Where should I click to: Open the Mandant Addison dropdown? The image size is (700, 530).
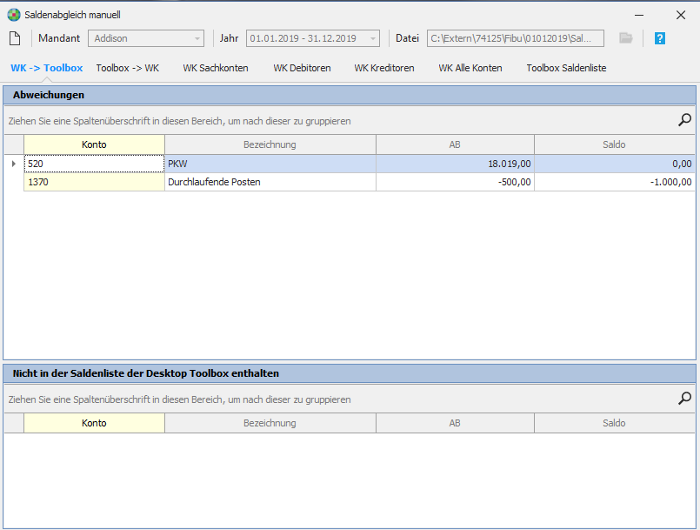tap(146, 38)
